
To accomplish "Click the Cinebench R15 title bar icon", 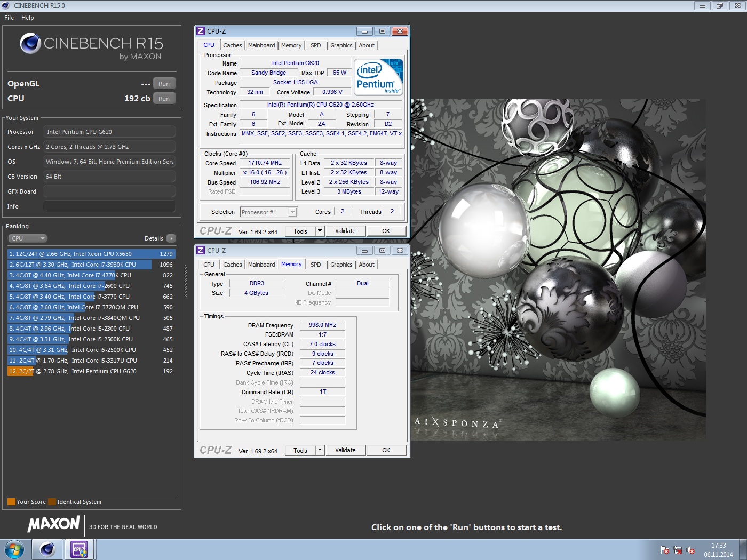I will coord(6,5).
